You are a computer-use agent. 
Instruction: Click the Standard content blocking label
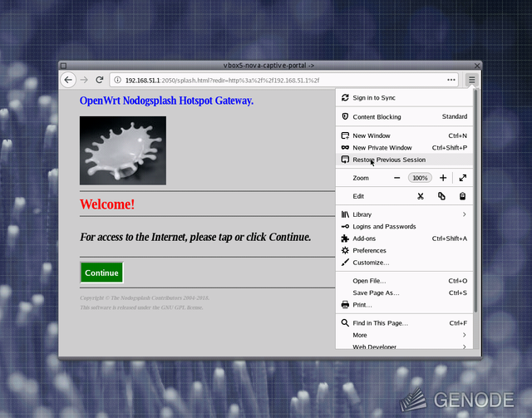455,116
